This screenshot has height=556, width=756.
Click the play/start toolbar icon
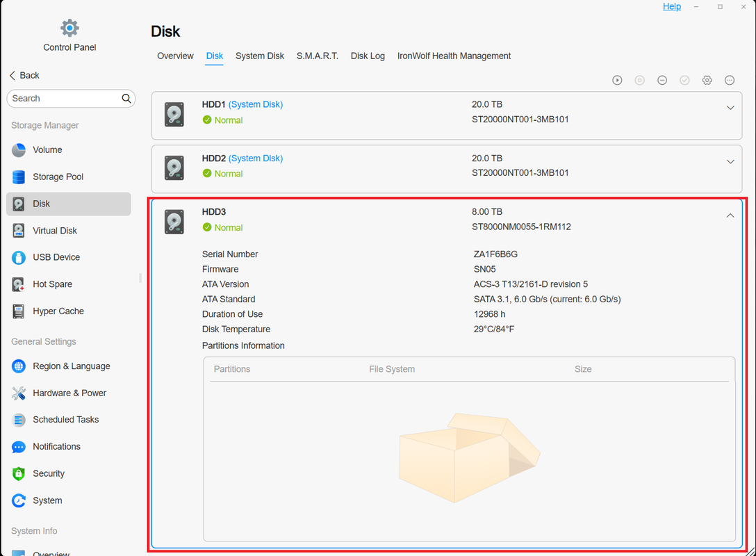(x=617, y=81)
